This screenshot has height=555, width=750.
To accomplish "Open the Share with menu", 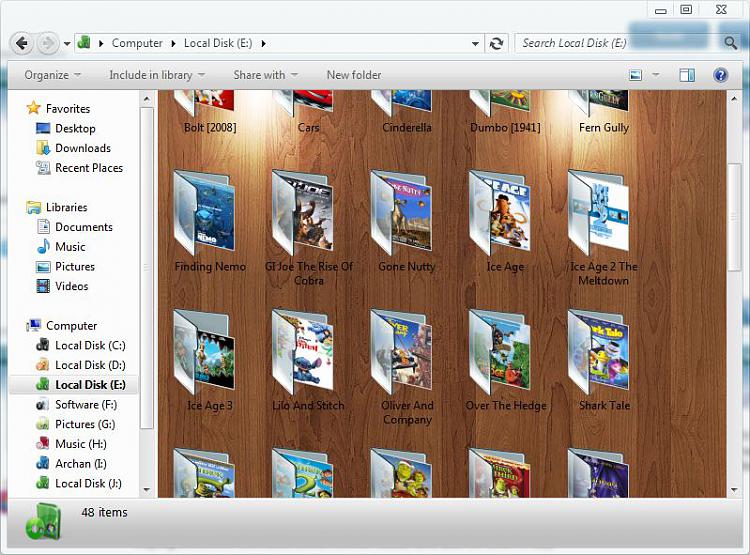I will point(265,75).
